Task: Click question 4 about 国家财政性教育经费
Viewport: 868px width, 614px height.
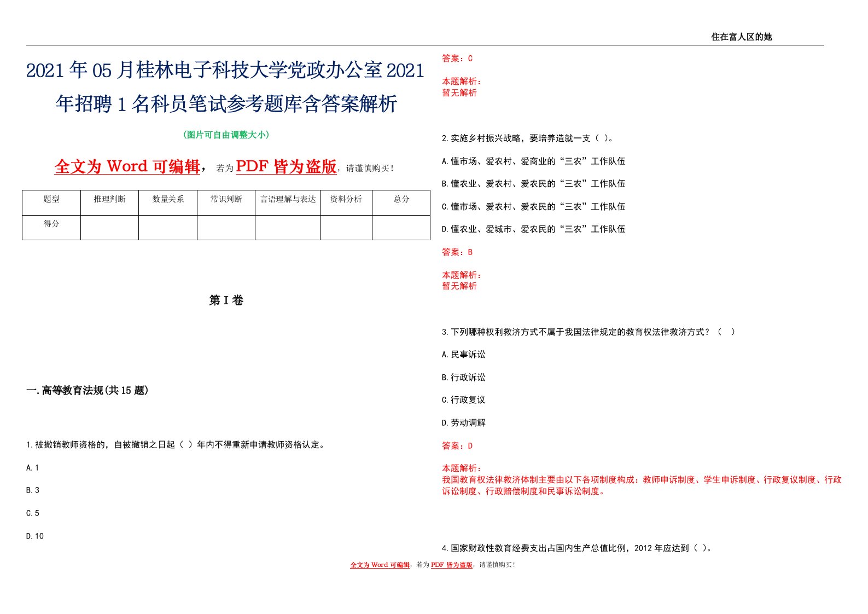Action: [x=578, y=548]
